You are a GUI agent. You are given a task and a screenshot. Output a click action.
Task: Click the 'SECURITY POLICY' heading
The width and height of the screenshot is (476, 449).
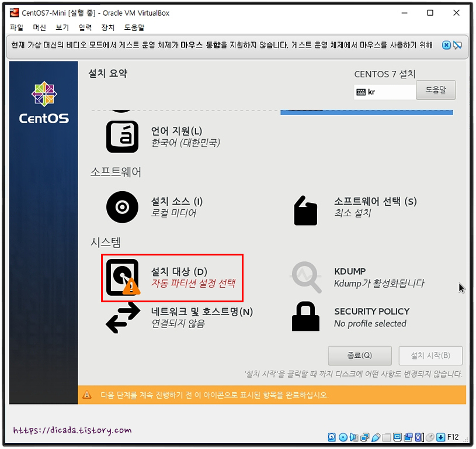point(372,312)
